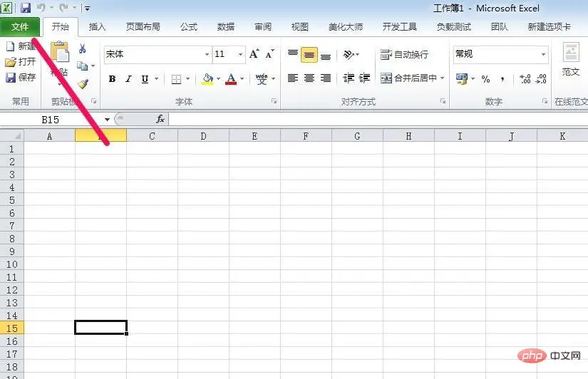Click the Copy icon
The height and width of the screenshot is (379, 588).
(x=82, y=66)
